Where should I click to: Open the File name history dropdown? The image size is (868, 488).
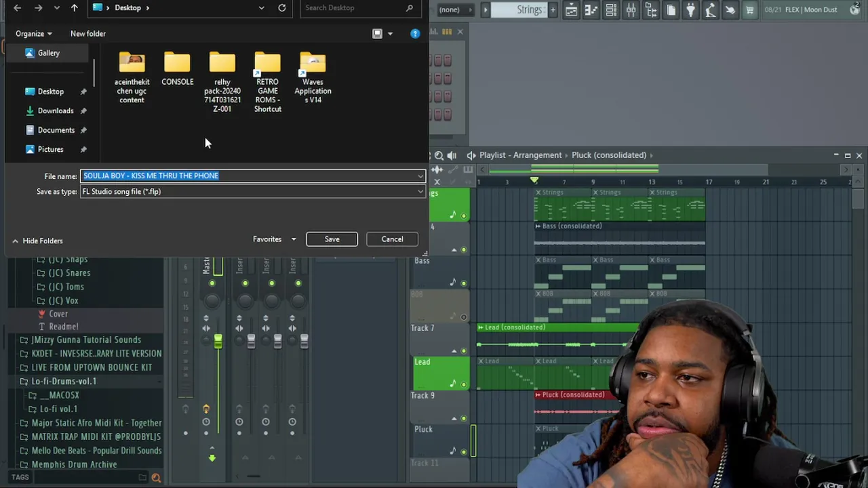420,176
